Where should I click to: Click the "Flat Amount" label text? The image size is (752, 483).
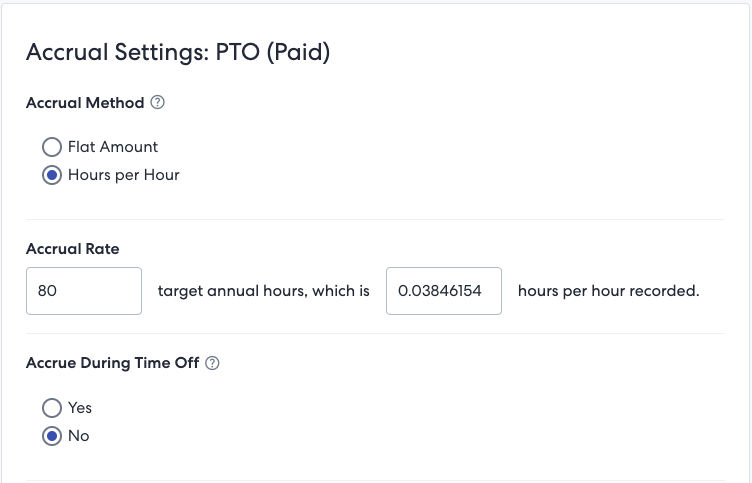113,147
